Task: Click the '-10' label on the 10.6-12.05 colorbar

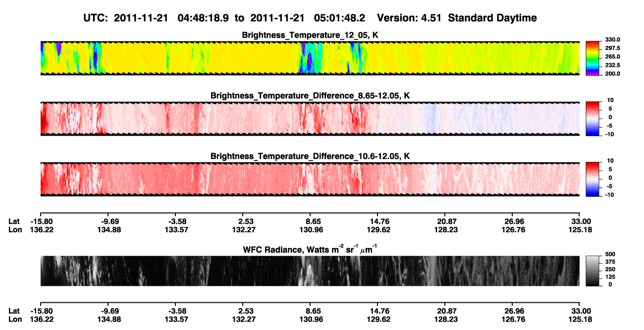Action: [609, 195]
